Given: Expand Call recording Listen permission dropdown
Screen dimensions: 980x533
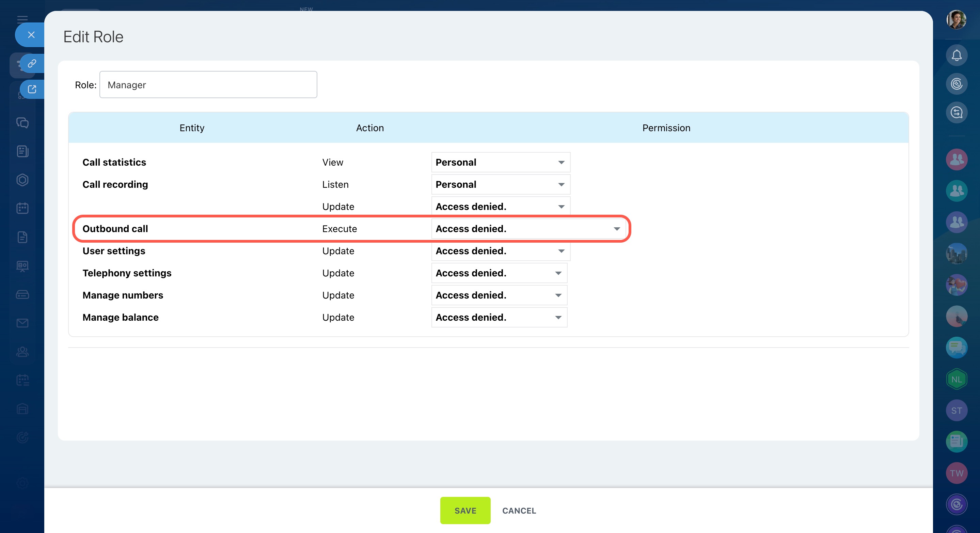Looking at the screenshot, I should coord(500,185).
